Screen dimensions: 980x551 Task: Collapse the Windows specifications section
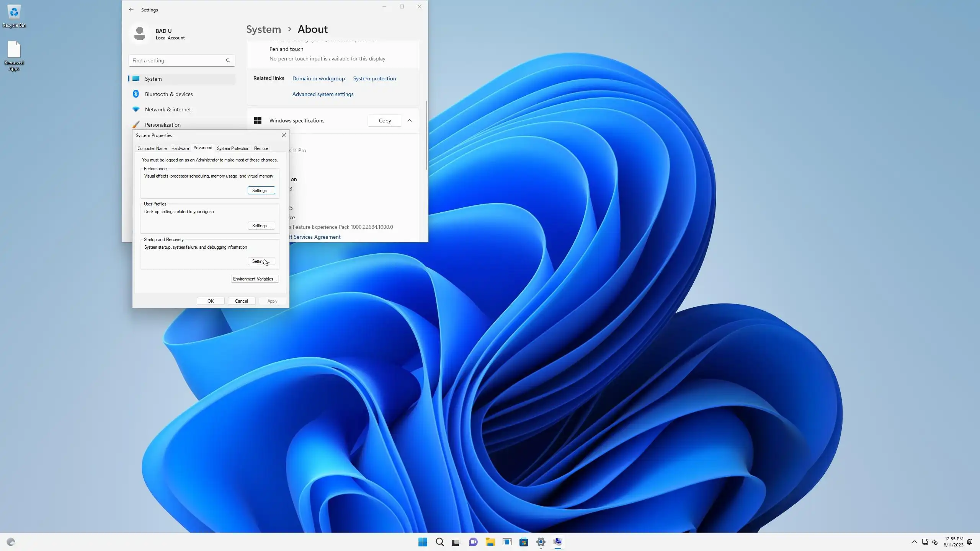(x=409, y=121)
